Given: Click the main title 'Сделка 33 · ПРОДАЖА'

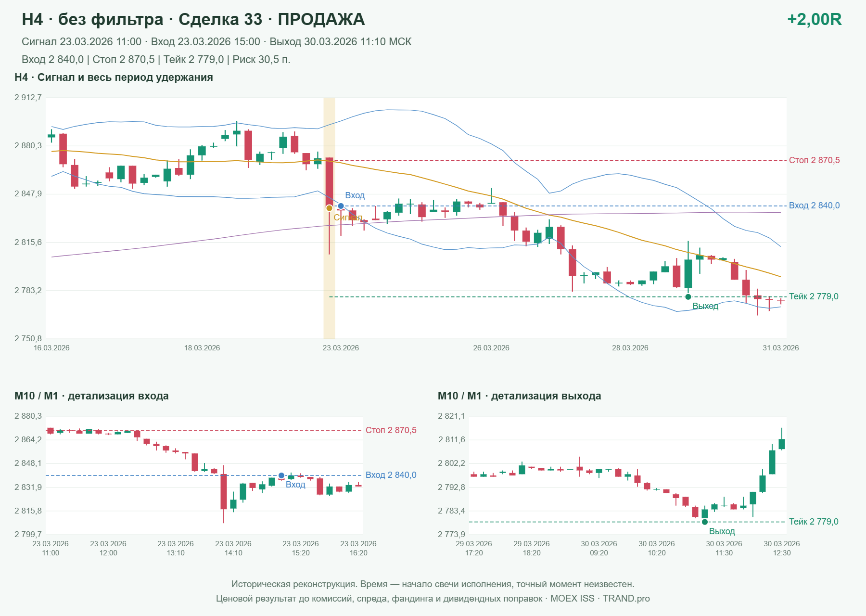Looking at the screenshot, I should tap(271, 19).
